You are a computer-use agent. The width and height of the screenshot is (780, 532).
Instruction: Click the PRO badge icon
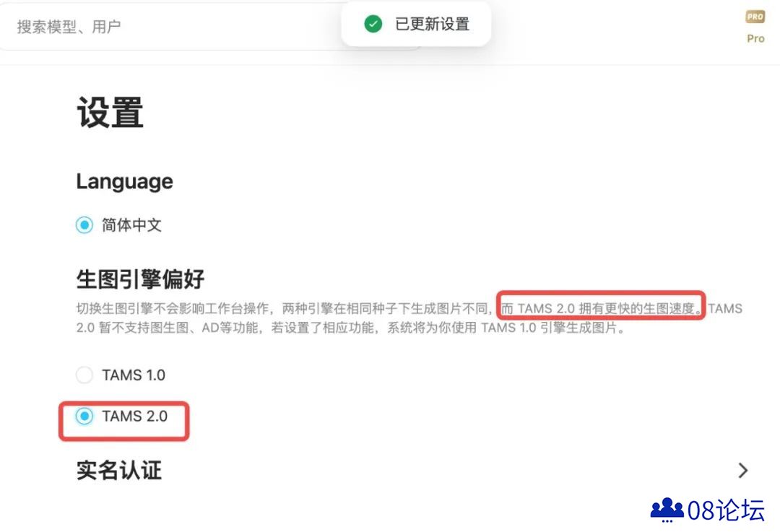(x=755, y=17)
